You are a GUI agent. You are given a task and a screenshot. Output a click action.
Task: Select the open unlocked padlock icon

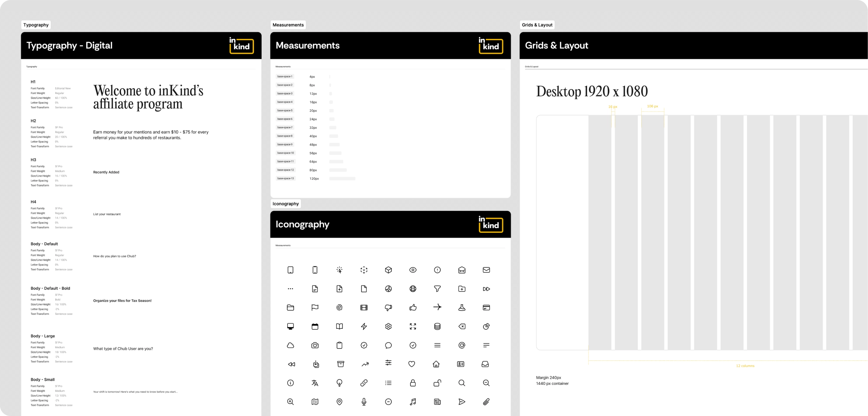437,383
